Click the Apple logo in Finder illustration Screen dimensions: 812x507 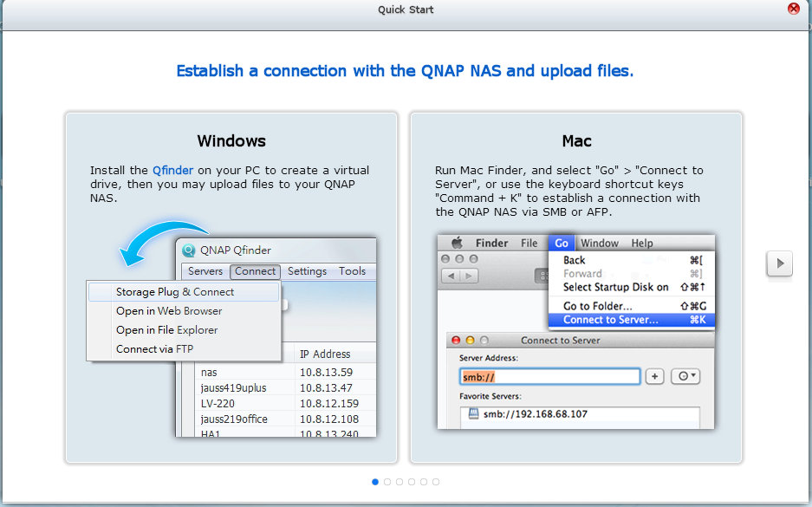click(x=456, y=243)
